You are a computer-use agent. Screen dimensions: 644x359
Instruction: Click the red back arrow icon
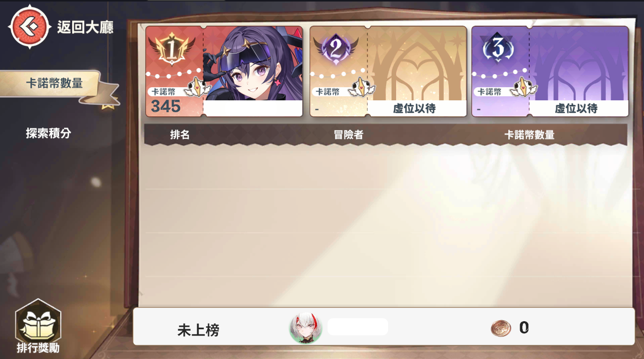tap(29, 26)
